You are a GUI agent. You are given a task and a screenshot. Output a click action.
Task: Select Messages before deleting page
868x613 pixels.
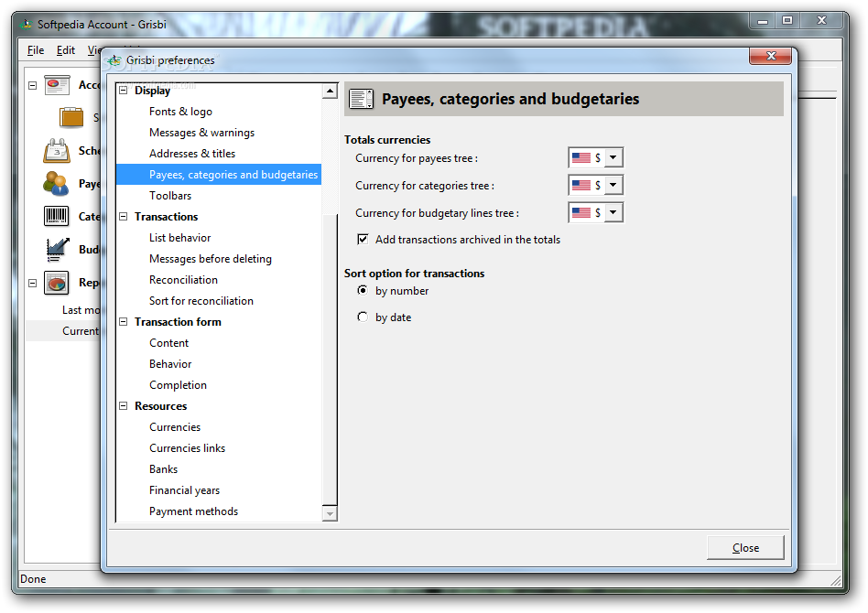click(x=211, y=258)
